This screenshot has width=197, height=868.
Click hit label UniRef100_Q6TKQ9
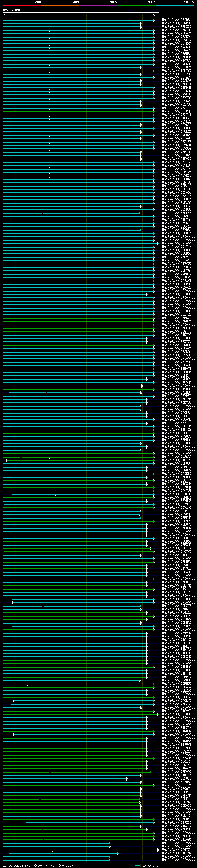(x=177, y=111)
